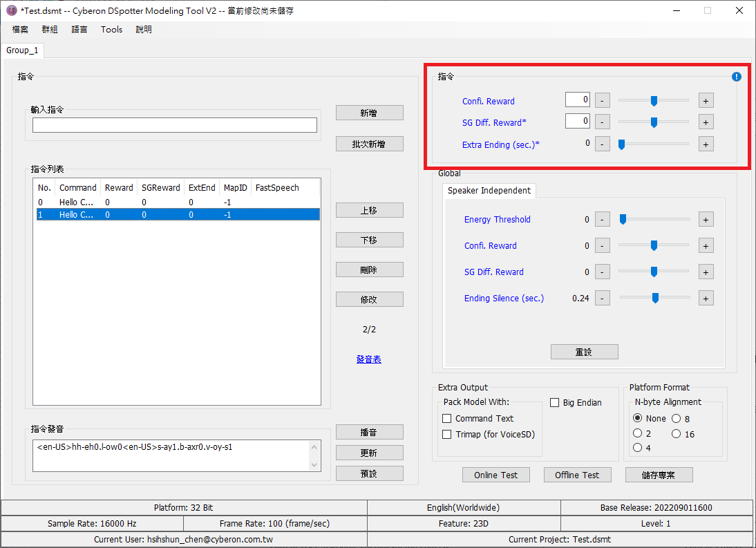Viewport: 756px width, 548px height.
Task: Click the plus button for Energy Threshold
Action: (x=706, y=220)
